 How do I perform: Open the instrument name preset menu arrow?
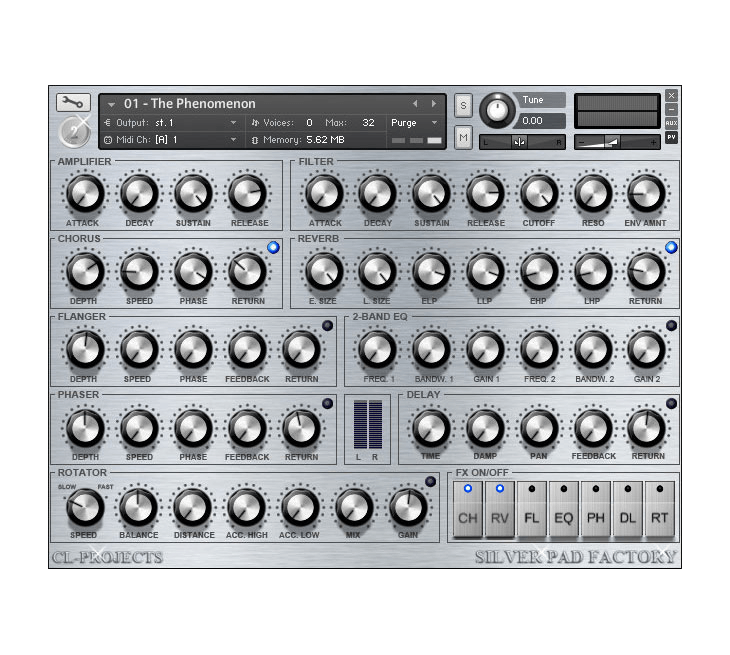(111, 104)
